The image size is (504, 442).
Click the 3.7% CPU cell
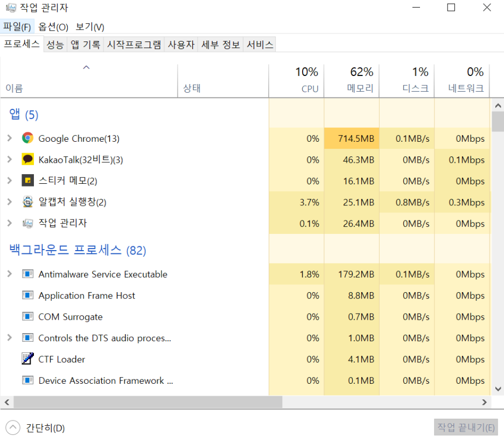296,202
